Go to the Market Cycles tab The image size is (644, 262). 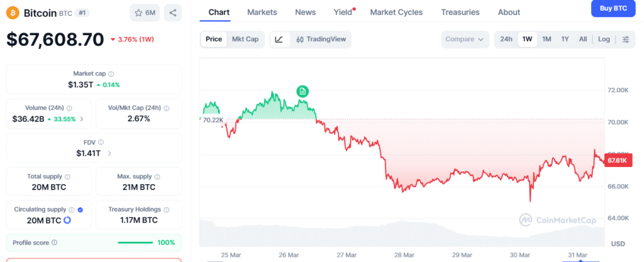tap(396, 12)
